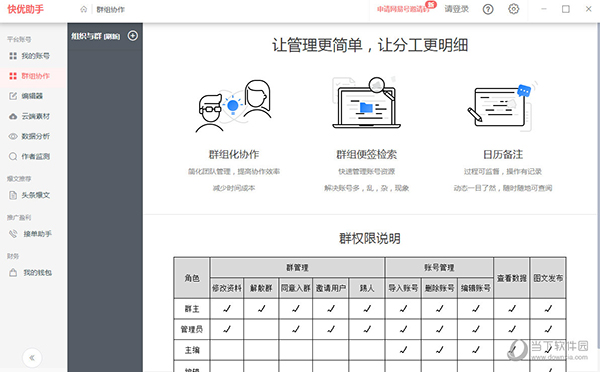600x372 pixels.
Task: Click the 群组协作 breadcrumb in the title bar
Action: [x=111, y=10]
